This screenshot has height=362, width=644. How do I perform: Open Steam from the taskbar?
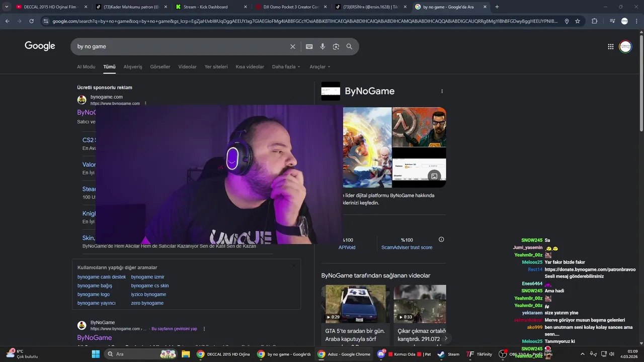[x=447, y=354]
